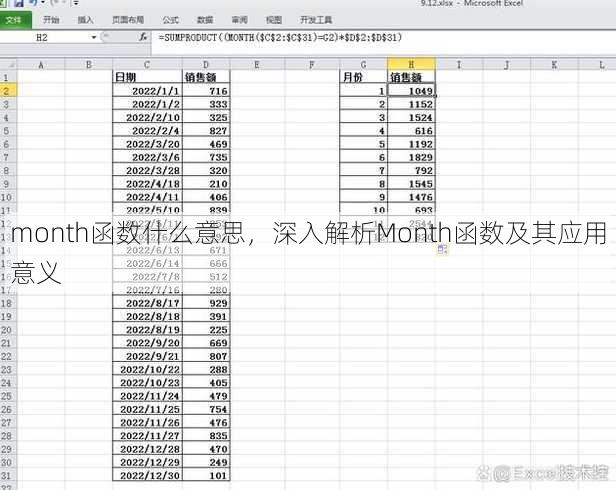Viewport: 616px width, 490px height.
Task: Select the highlighted column H header
Action: click(411, 64)
